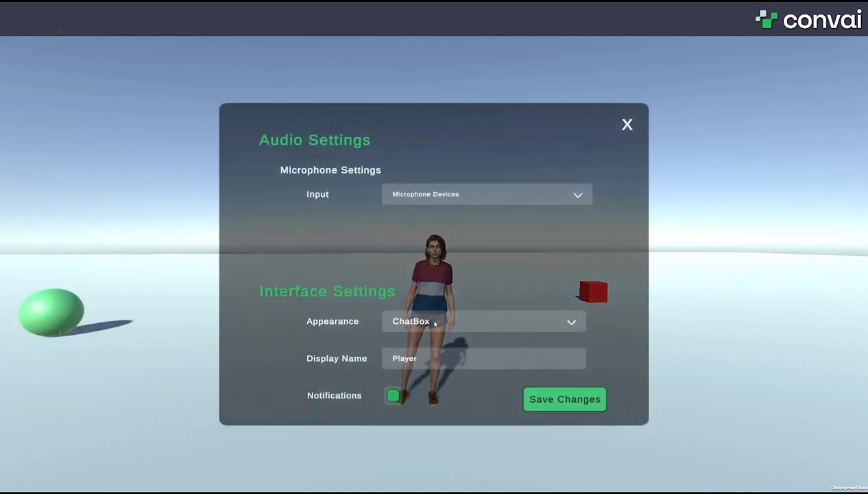
Task: Click the chevron arrow on the ChatBox dropdown
Action: point(571,322)
